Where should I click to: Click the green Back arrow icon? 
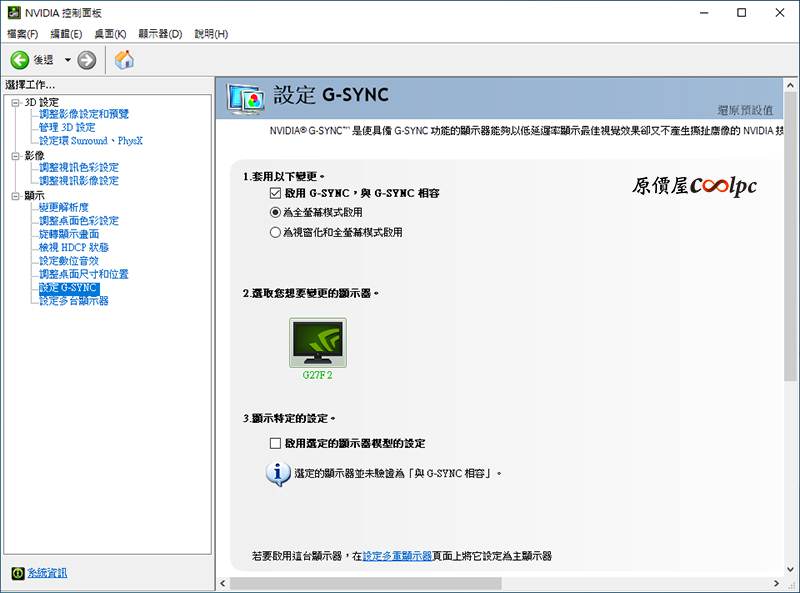[x=20, y=60]
